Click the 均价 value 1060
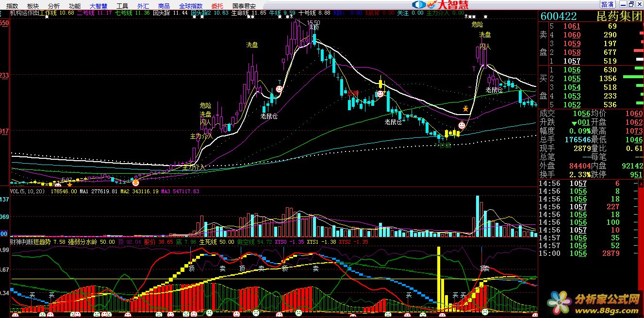The height and width of the screenshot is (318, 644). coord(634,114)
